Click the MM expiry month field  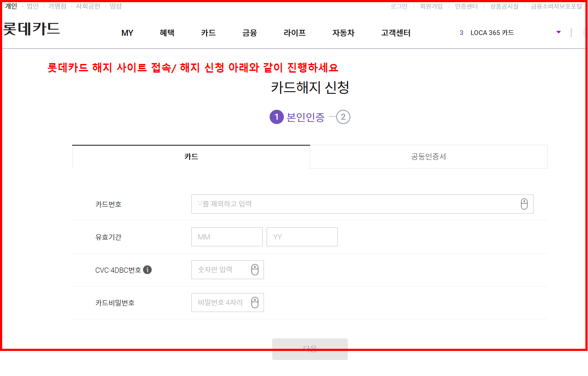(x=227, y=237)
